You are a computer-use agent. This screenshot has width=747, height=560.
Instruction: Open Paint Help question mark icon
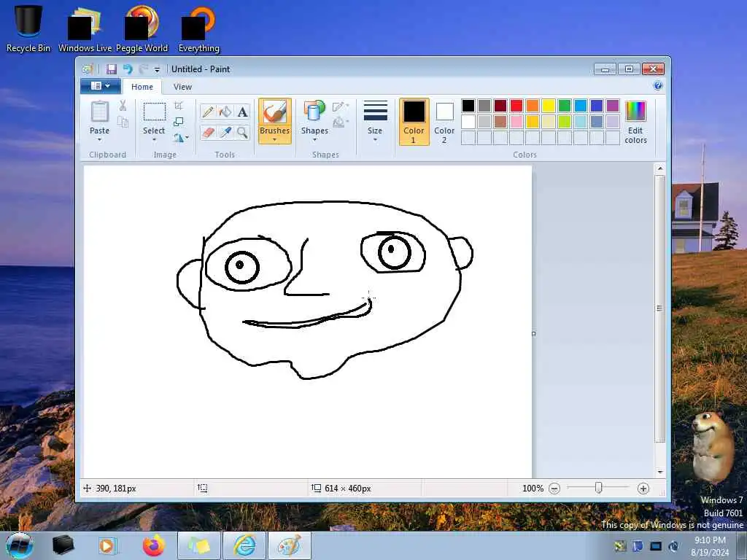pyautogui.click(x=658, y=86)
